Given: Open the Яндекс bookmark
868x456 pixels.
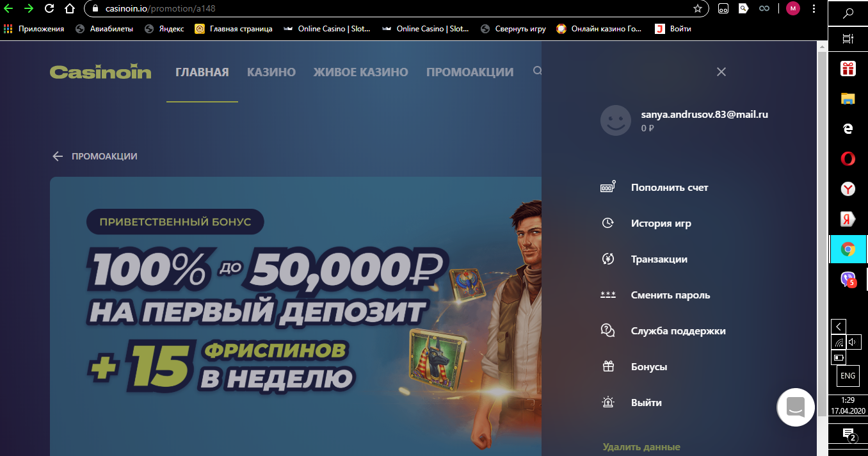Looking at the screenshot, I should tap(165, 29).
